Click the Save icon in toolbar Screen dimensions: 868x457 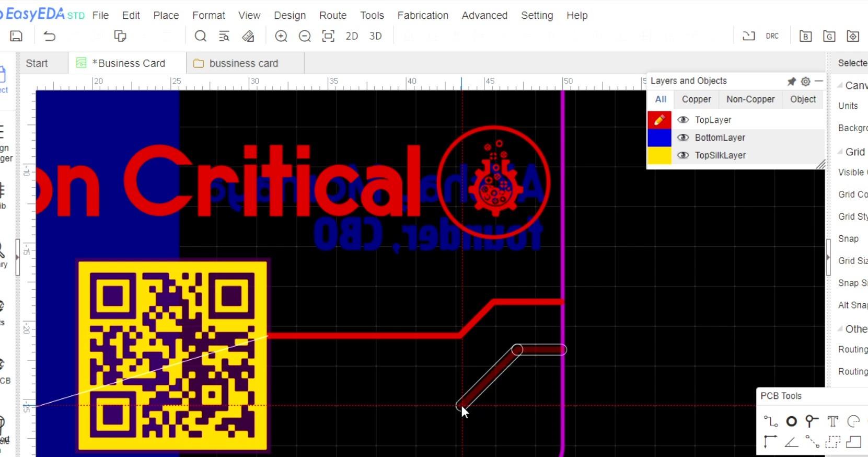coord(16,36)
